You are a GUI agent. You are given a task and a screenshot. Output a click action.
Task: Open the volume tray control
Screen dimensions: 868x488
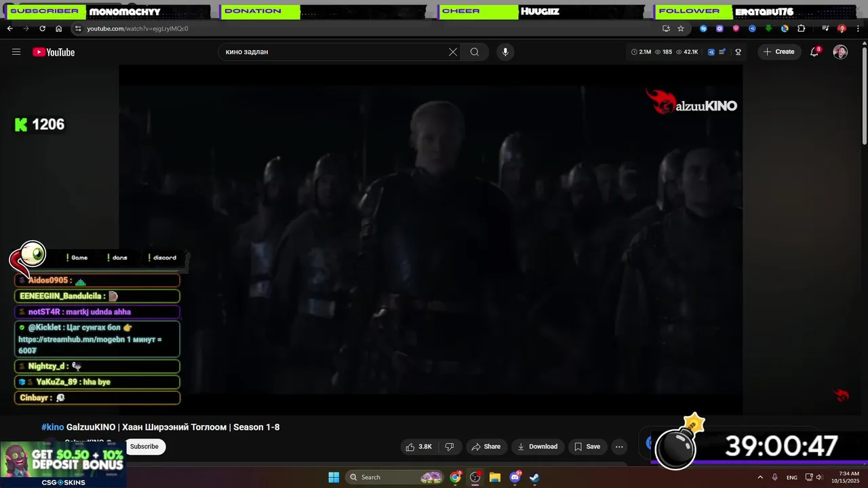click(x=819, y=477)
